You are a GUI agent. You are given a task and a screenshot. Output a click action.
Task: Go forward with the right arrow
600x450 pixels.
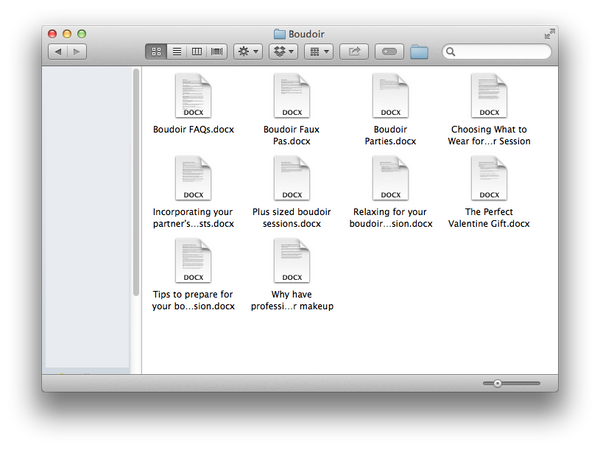click(x=77, y=51)
